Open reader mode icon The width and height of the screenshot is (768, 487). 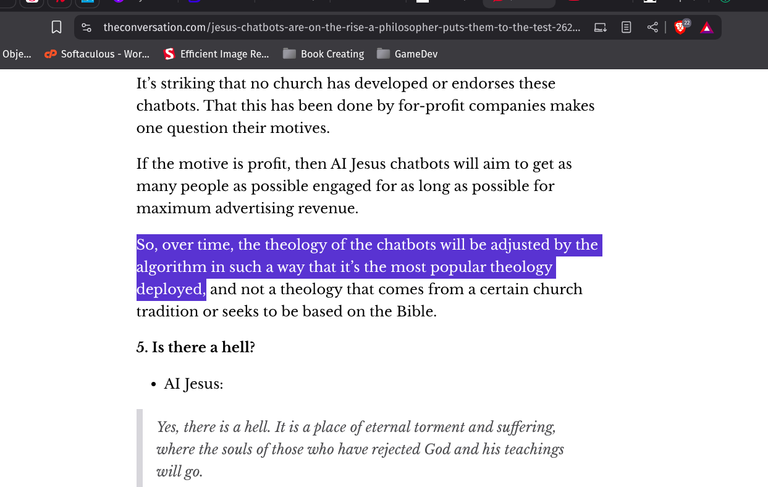(626, 27)
